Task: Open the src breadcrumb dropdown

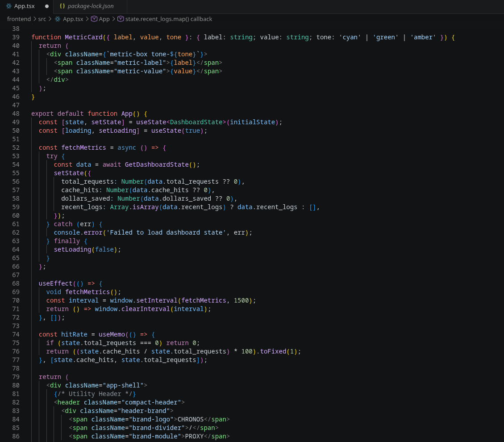Action: [42, 19]
